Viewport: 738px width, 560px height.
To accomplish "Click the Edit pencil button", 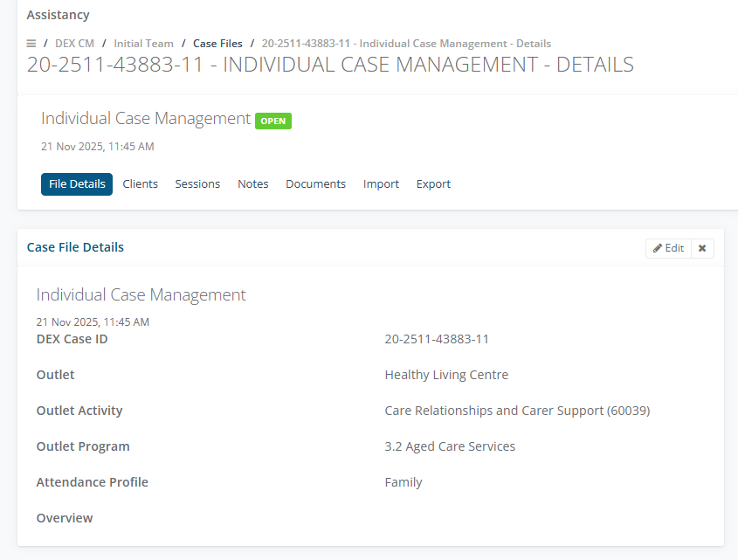I will (x=668, y=248).
